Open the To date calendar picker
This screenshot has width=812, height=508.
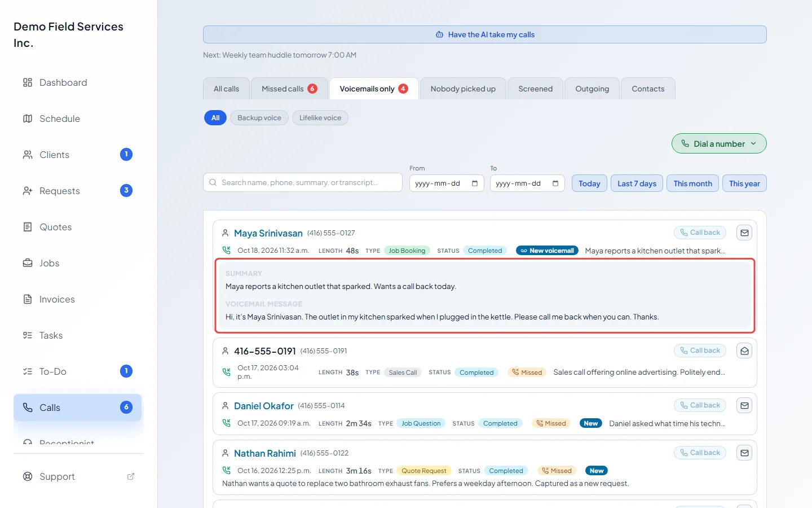point(555,183)
